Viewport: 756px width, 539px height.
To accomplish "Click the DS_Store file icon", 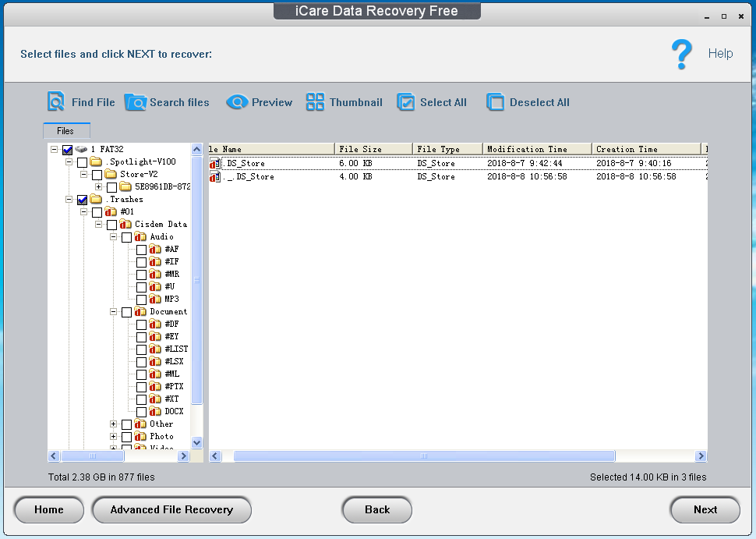I will point(215,163).
